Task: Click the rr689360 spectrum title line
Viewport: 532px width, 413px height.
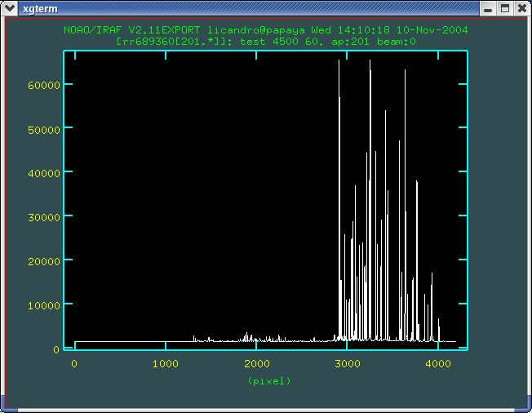Action: pyautogui.click(x=266, y=40)
